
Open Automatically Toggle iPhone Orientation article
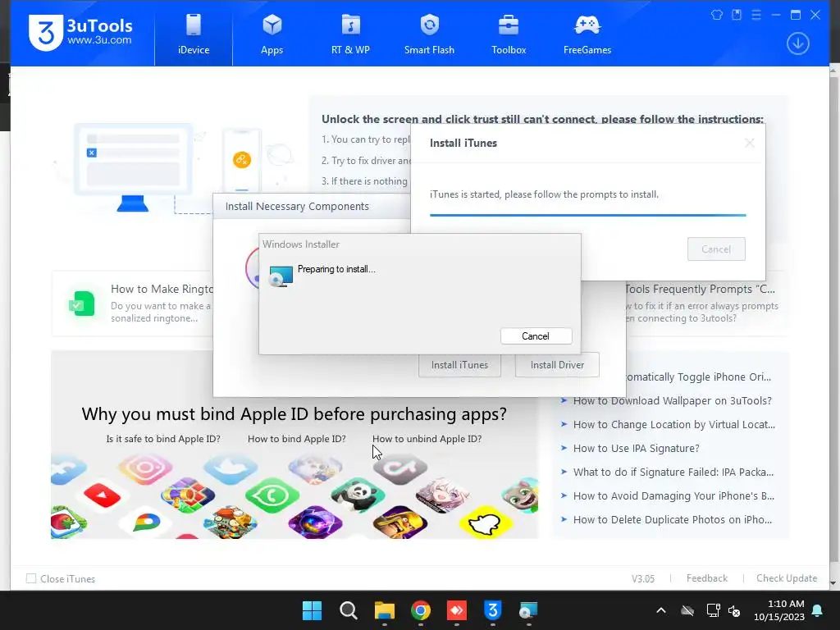[x=699, y=377]
